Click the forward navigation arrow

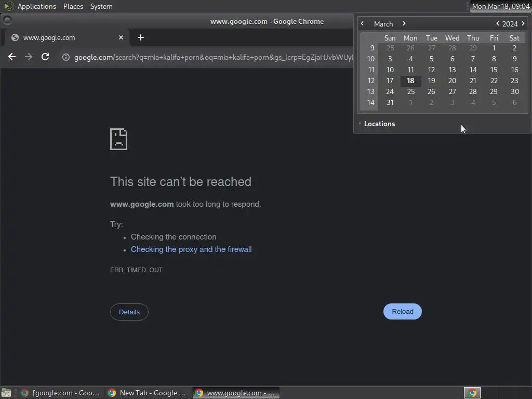pyautogui.click(x=29, y=57)
